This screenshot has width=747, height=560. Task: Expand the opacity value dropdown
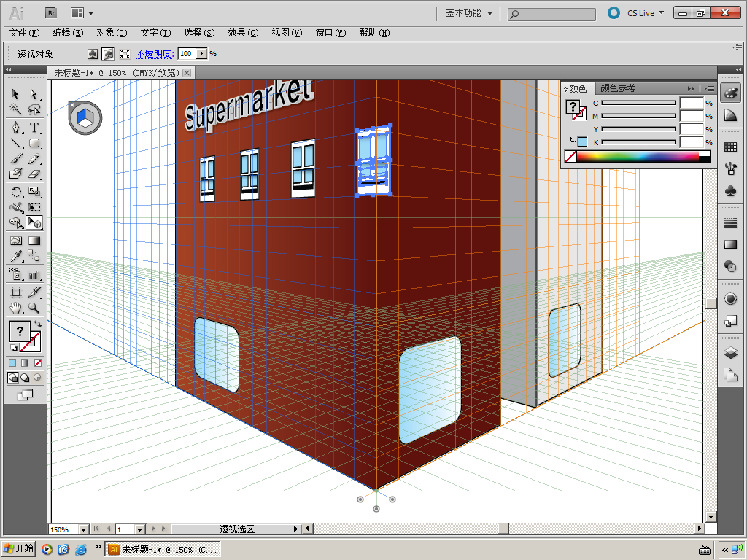point(201,54)
